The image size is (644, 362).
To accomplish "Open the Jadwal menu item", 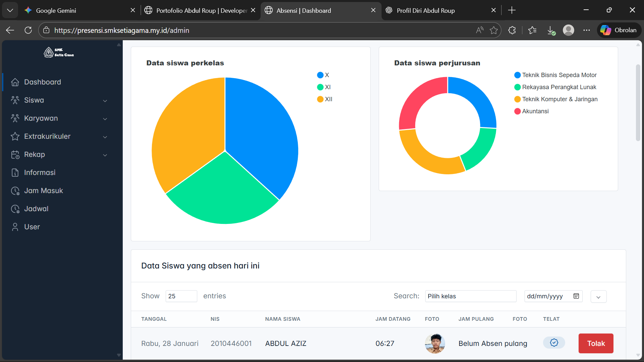I will (36, 209).
